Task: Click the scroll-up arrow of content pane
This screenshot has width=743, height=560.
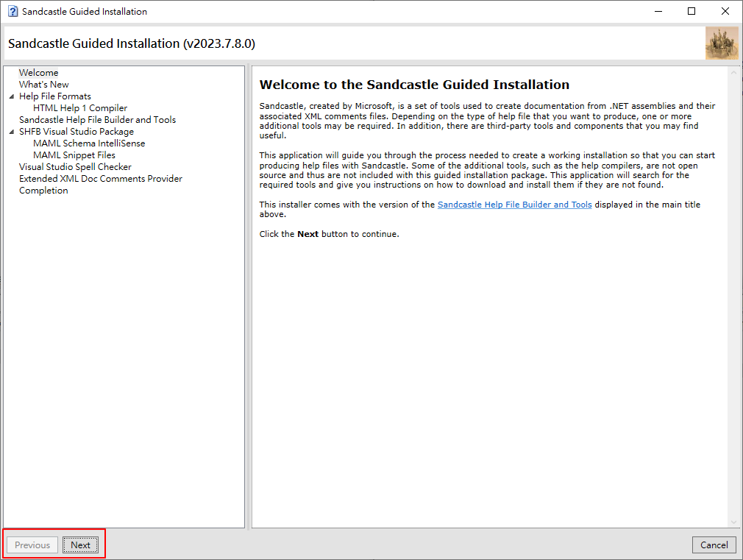Action: tap(733, 73)
